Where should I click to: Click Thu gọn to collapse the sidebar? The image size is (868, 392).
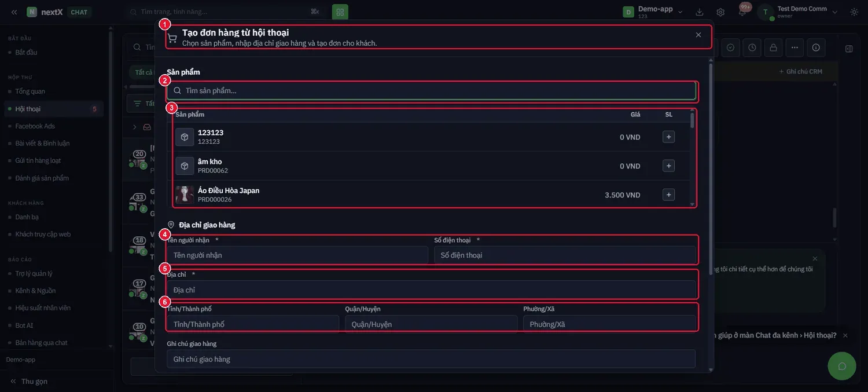click(x=29, y=382)
